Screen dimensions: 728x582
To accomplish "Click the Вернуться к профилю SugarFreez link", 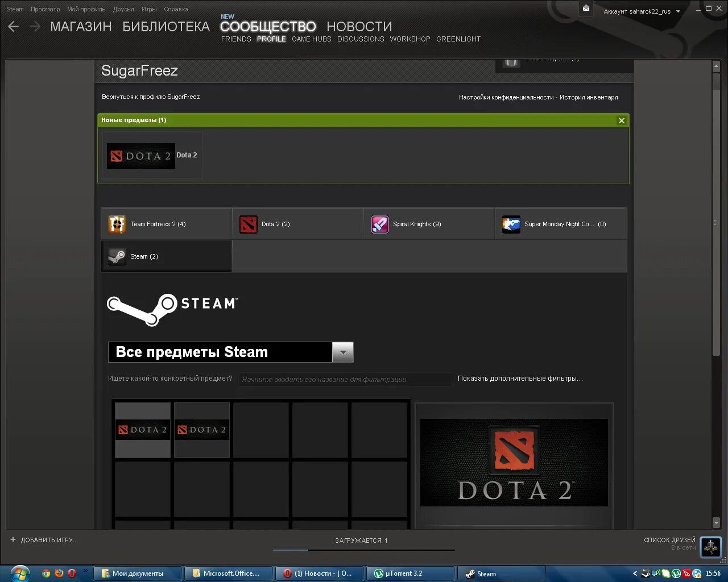I will (151, 97).
